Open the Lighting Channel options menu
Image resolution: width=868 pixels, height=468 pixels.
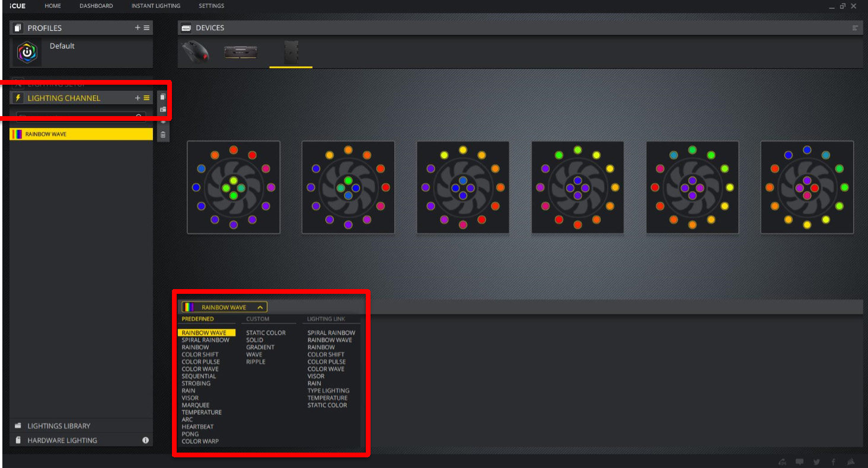click(x=146, y=98)
